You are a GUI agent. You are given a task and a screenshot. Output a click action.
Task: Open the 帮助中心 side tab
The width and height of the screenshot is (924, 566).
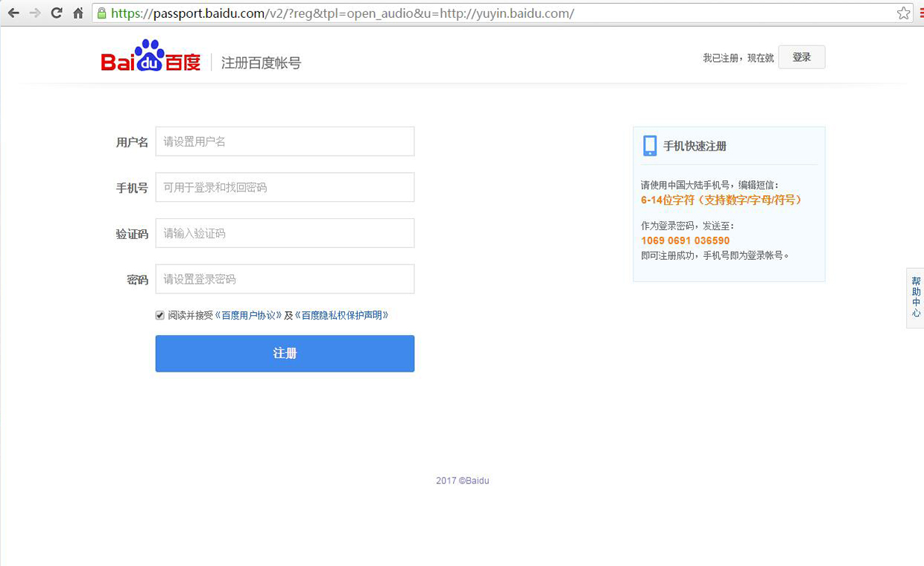pos(916,298)
